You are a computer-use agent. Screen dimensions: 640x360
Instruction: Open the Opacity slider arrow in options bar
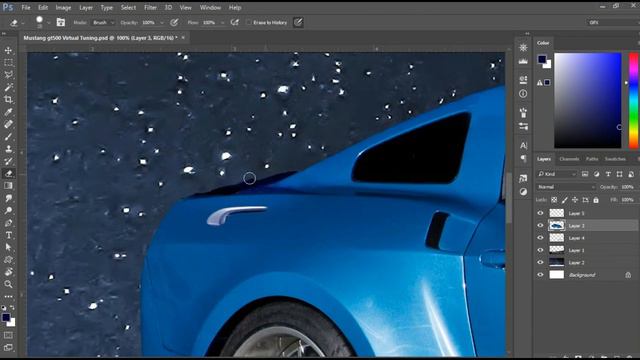(162, 23)
